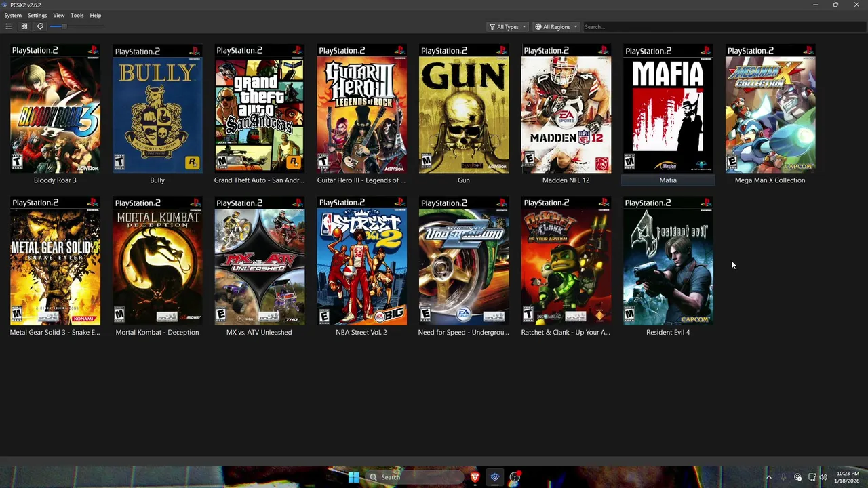Select the Mega Man X Collection cover

[x=770, y=109]
